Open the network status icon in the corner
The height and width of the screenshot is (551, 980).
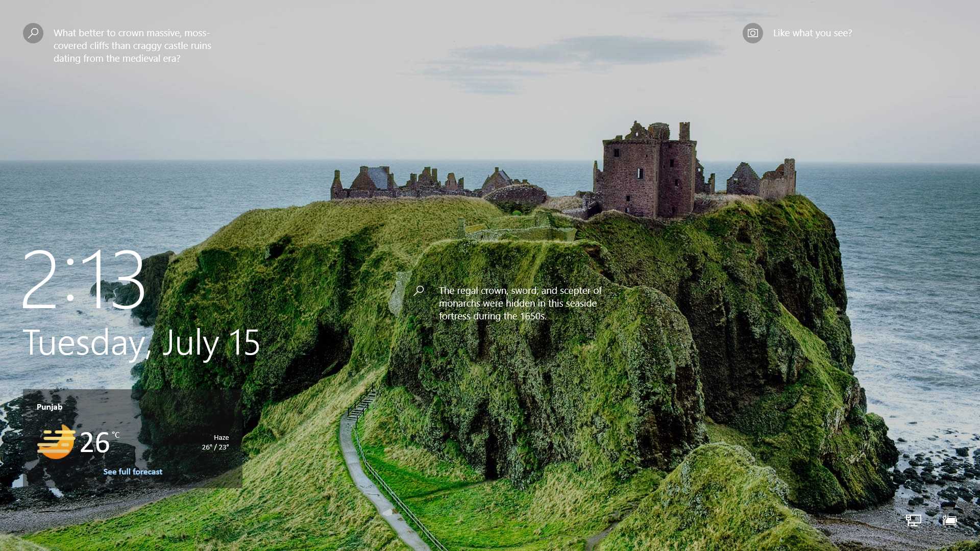click(914, 520)
